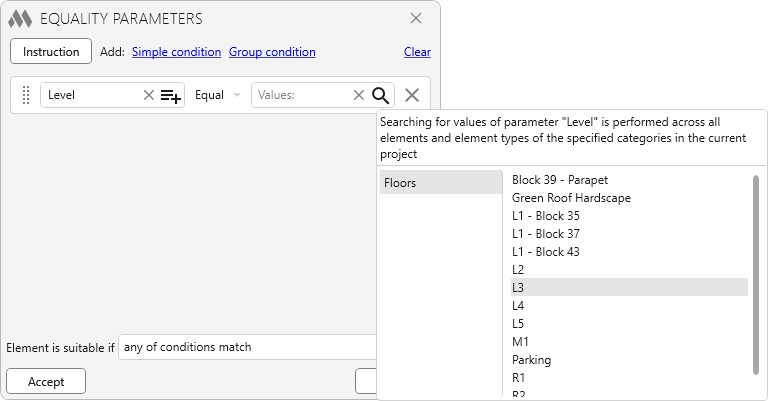Close the Equality Parameters dialog
Viewport: 768px width, 401px height.
416,18
